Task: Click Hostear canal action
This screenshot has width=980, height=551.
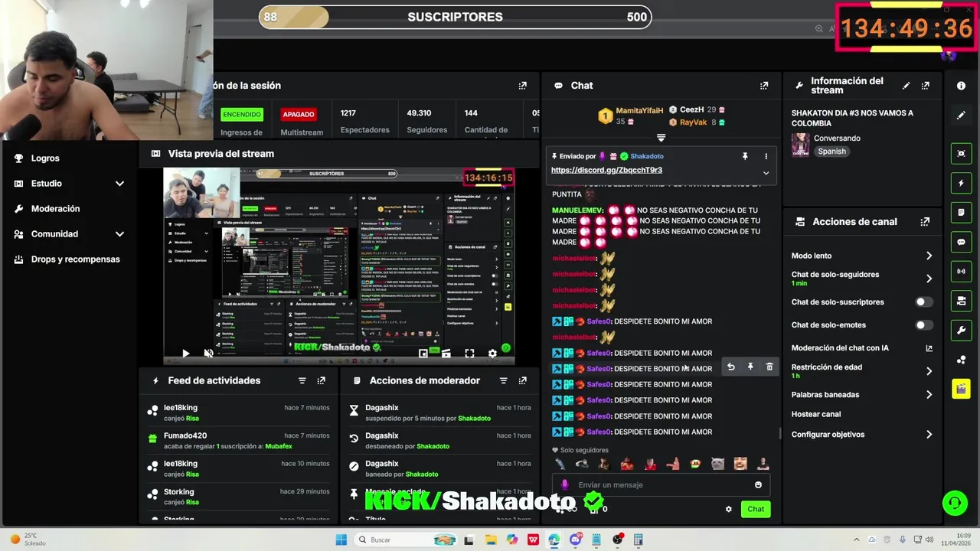Action: (x=816, y=414)
